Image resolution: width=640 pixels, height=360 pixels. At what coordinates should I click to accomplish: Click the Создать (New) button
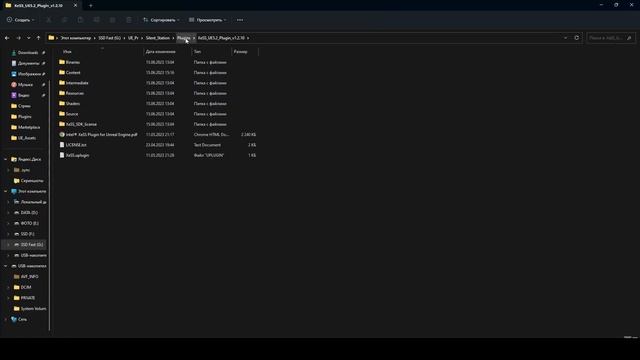[x=20, y=20]
